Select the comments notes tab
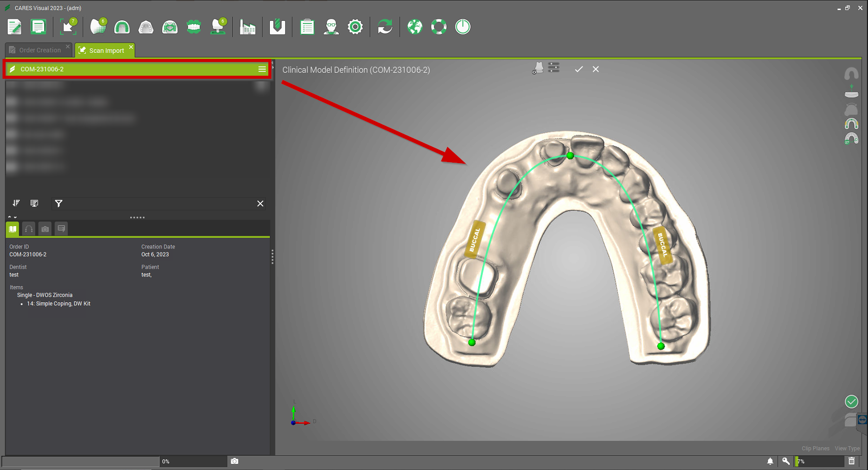 pos(61,229)
